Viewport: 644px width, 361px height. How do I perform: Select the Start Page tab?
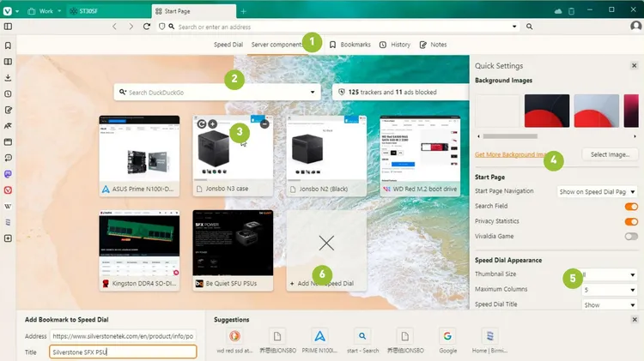pos(194,11)
